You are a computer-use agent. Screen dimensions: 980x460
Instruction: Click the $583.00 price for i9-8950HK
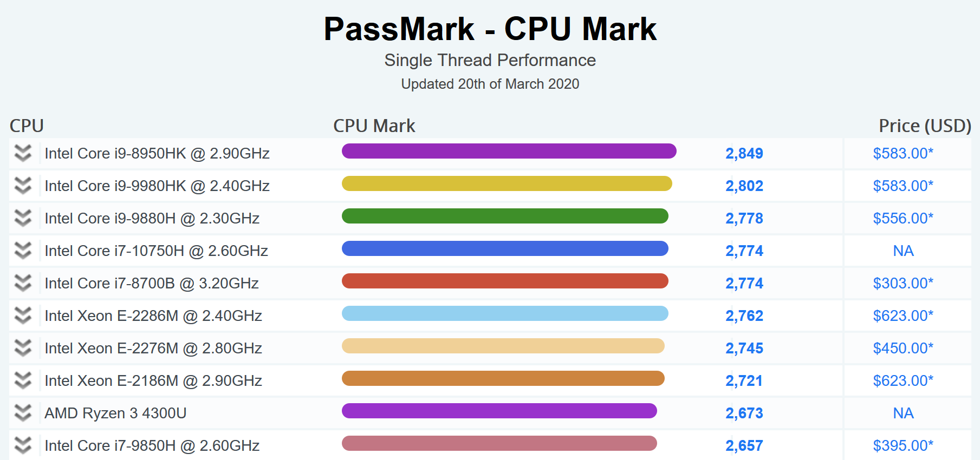[903, 154]
